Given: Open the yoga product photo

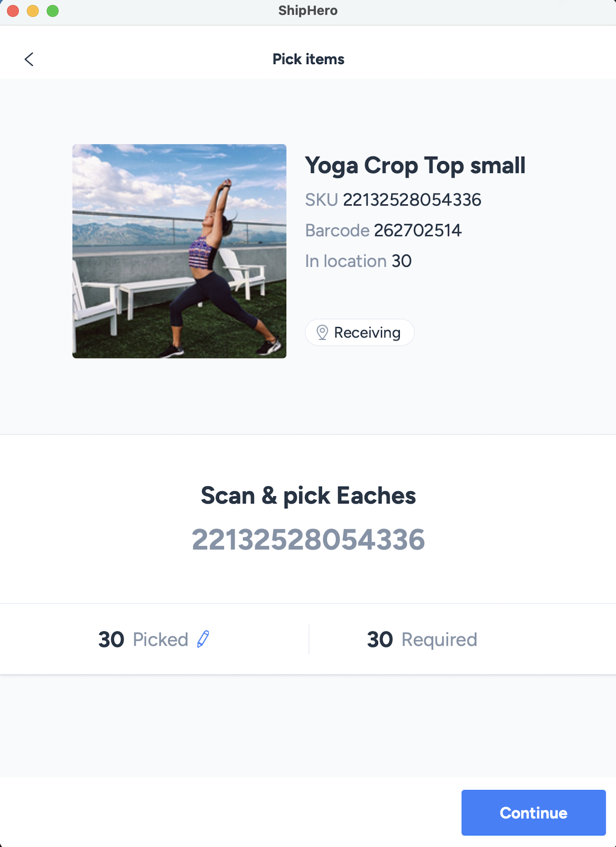Looking at the screenshot, I should click(x=179, y=251).
